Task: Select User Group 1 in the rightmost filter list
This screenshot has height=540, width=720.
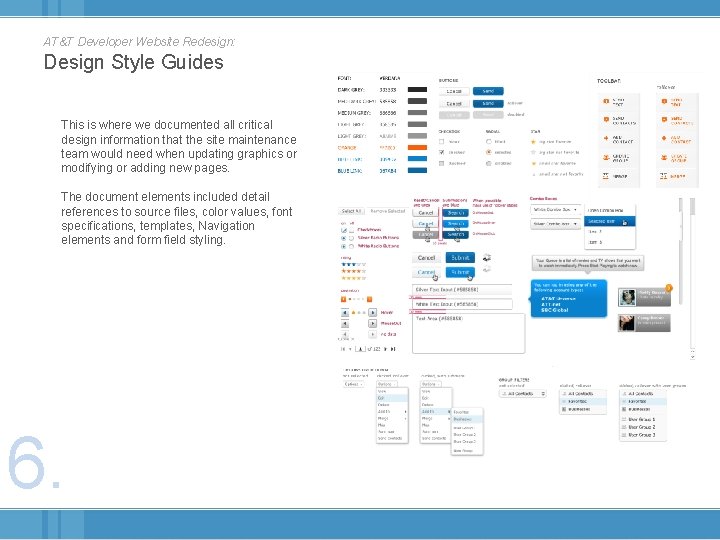Action: [642, 420]
